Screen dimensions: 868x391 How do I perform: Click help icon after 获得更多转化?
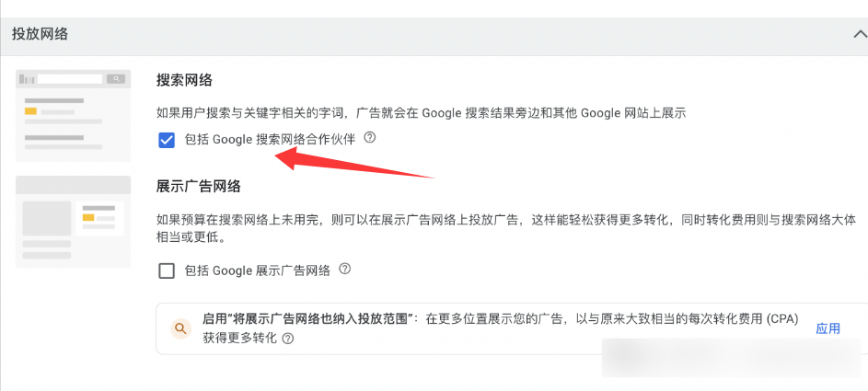click(x=288, y=339)
